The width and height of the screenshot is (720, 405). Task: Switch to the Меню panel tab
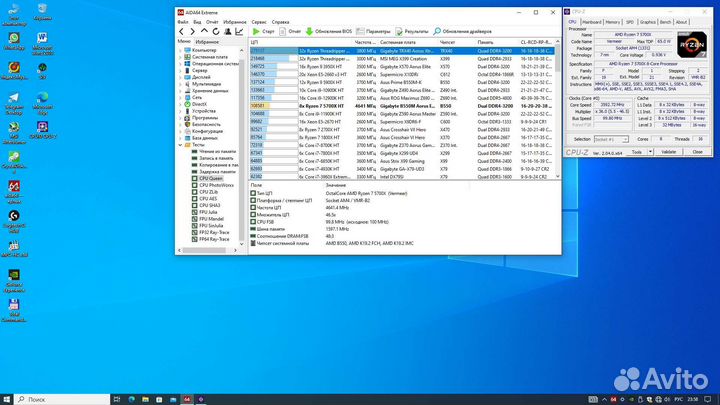point(184,41)
